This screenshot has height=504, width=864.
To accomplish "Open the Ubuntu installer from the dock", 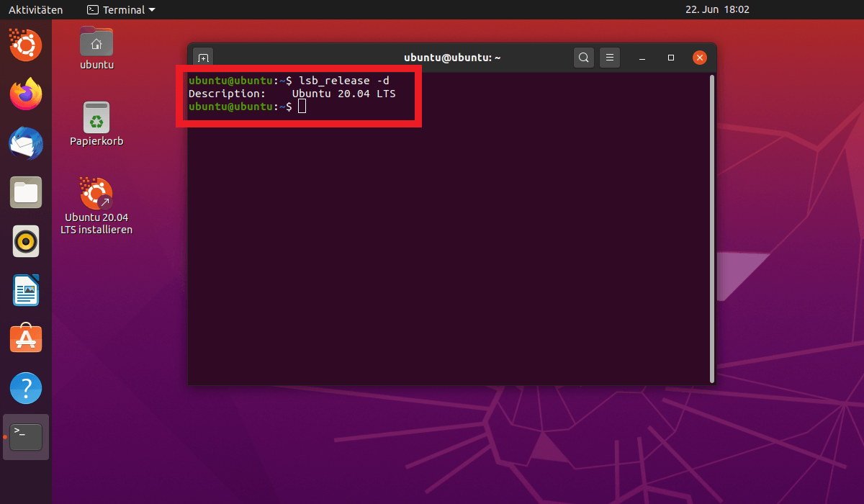I will click(26, 45).
